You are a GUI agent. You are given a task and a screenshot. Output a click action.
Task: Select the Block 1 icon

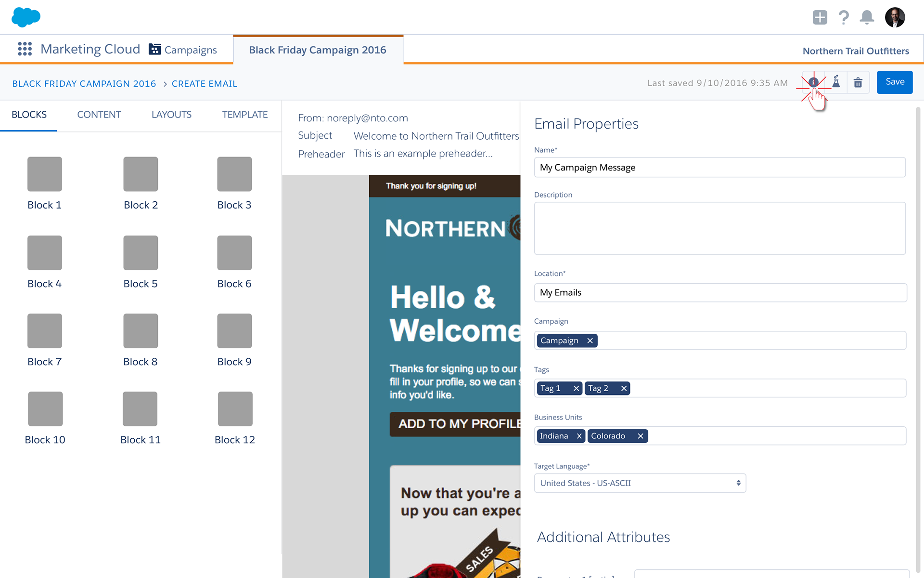[45, 174]
